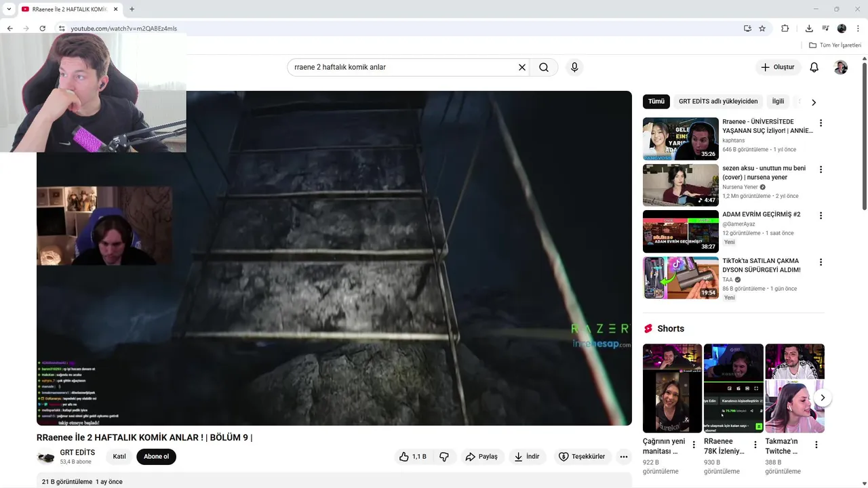This screenshot has width=868, height=488.
Task: Open Çağrının yeni manitası short thumbnail
Action: pyautogui.click(x=672, y=388)
